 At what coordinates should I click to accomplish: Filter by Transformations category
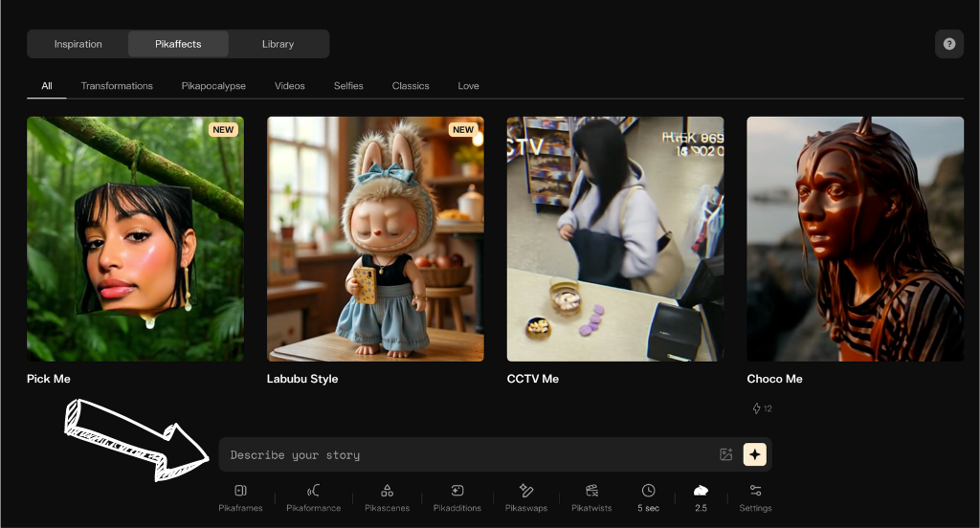coord(117,85)
